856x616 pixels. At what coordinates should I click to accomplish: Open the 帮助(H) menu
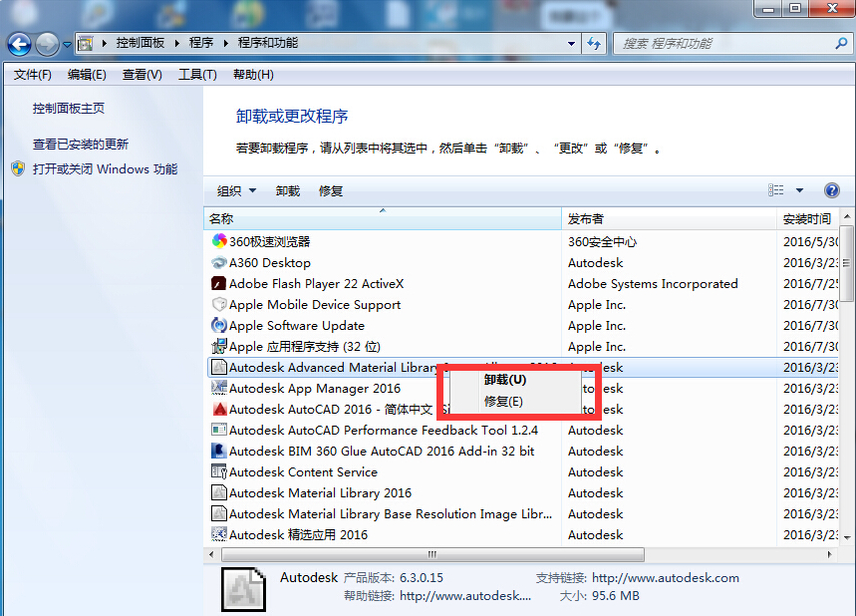coord(253,75)
